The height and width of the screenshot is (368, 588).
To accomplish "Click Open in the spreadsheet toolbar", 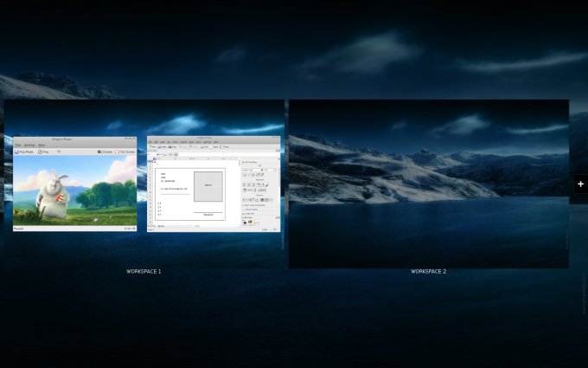I will 163,147.
